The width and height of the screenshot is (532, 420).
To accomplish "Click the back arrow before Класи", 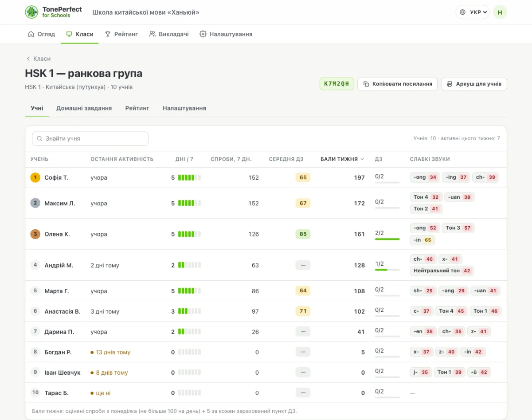I will [28, 59].
